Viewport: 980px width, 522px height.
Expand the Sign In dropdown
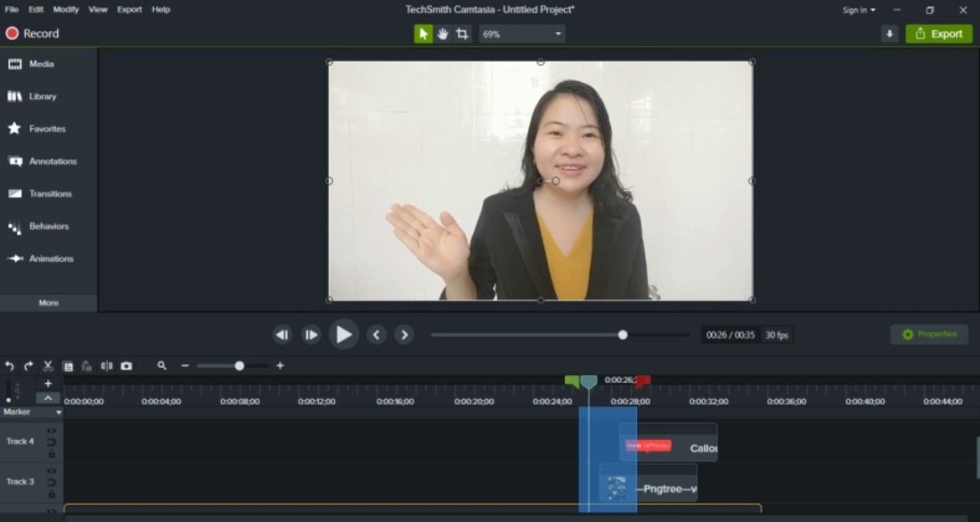[859, 10]
